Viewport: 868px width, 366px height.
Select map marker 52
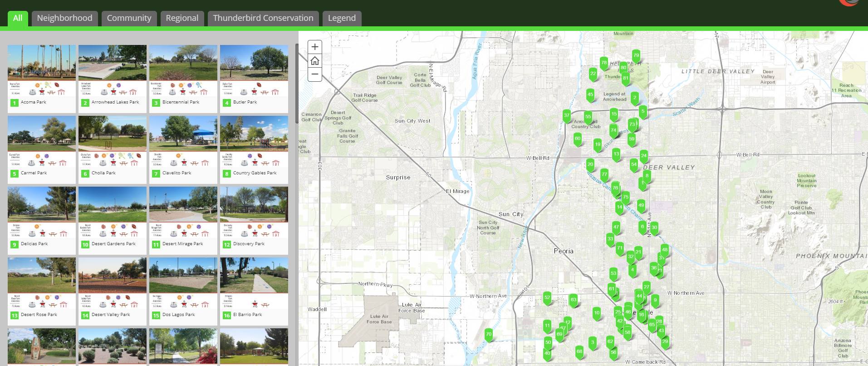(x=547, y=298)
